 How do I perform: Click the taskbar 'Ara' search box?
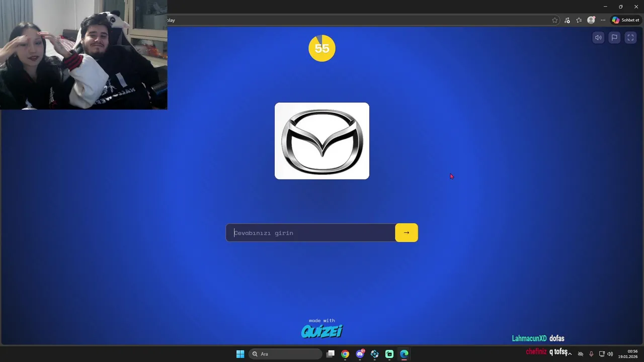285,354
